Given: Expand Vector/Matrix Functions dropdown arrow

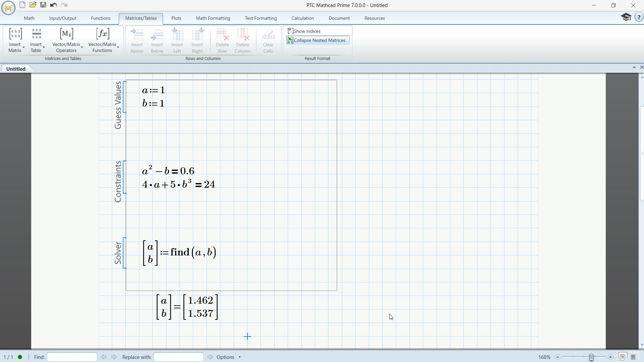Looking at the screenshot, I should coord(118,48).
